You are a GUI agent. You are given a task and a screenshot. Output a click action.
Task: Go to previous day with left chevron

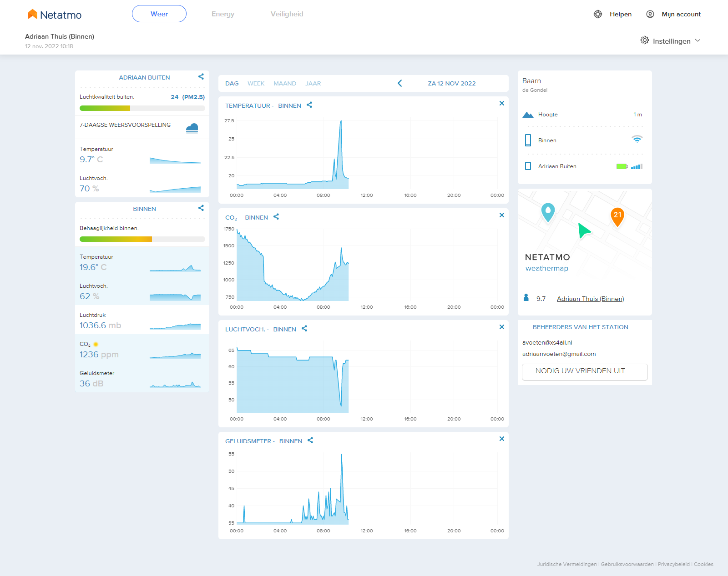[400, 83]
